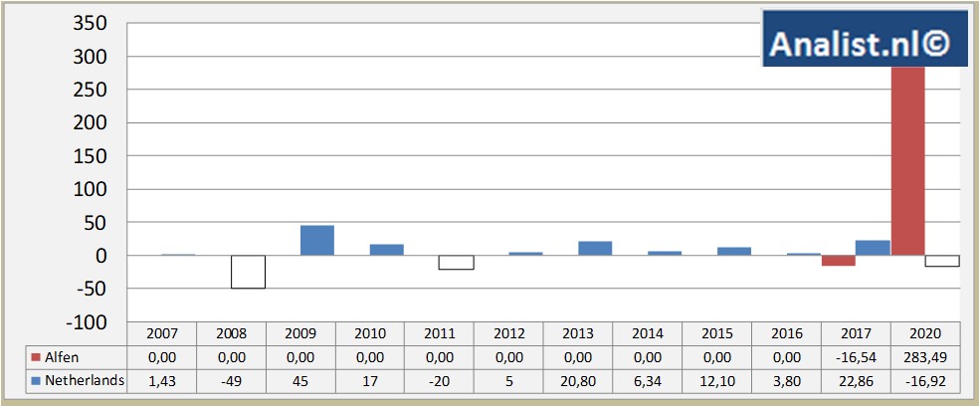
Task: Select the Alfen row label
Action: (64, 355)
